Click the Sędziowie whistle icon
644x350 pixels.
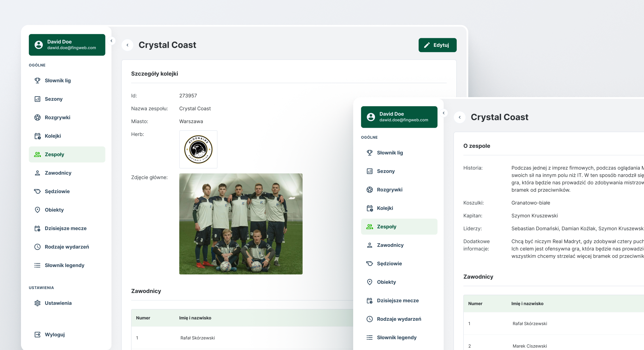coord(37,191)
